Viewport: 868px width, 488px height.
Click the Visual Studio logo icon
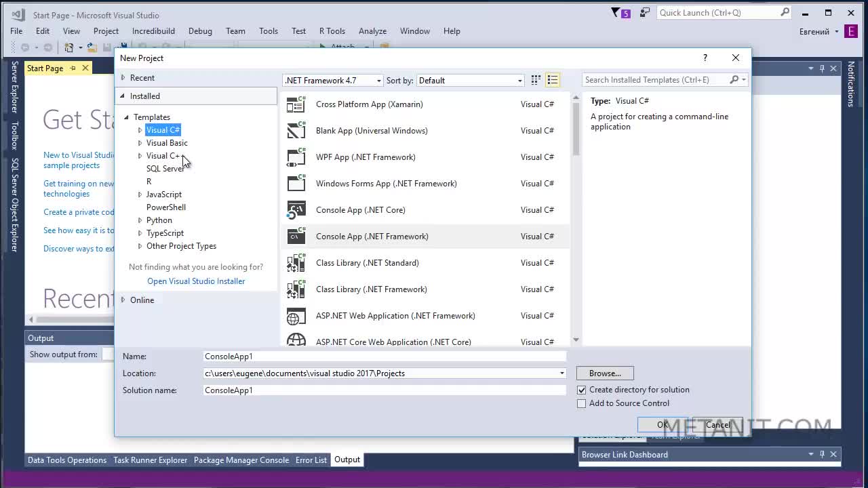click(x=18, y=14)
